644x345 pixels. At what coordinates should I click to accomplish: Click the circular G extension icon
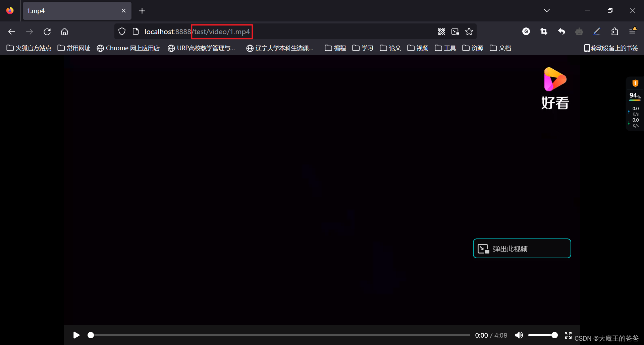(526, 31)
